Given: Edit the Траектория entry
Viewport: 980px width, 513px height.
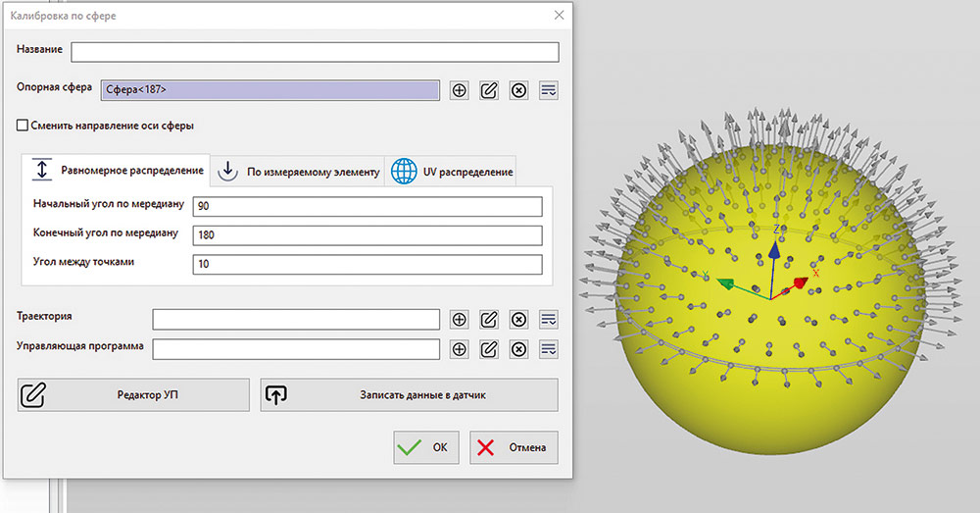Looking at the screenshot, I should [489, 320].
